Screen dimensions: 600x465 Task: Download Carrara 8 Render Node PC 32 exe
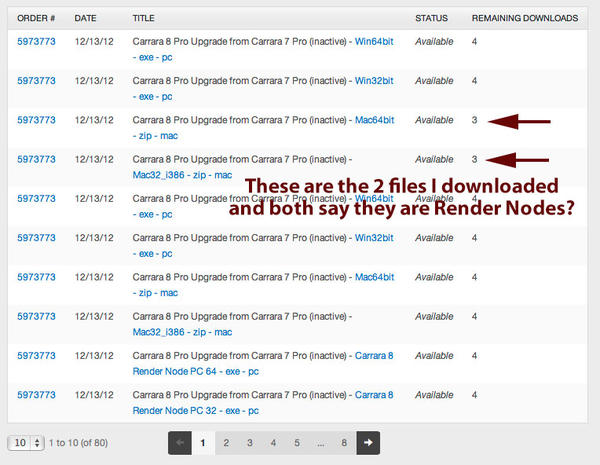click(x=196, y=411)
